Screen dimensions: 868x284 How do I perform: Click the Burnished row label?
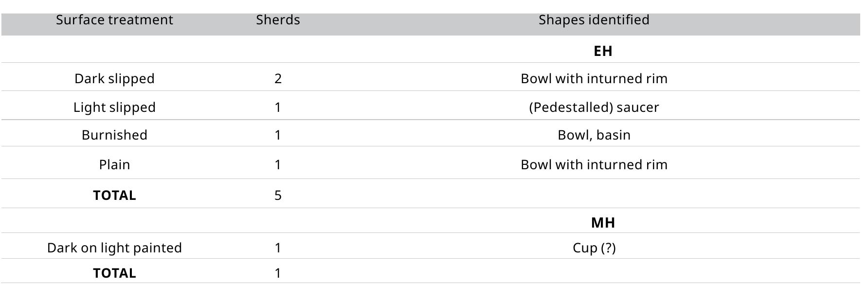pos(114,135)
